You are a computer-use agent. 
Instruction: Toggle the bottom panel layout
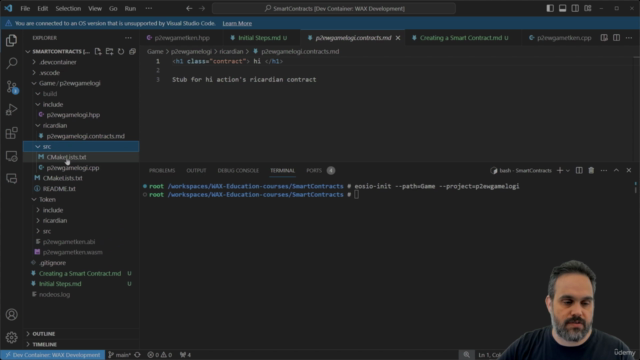coord(563,8)
